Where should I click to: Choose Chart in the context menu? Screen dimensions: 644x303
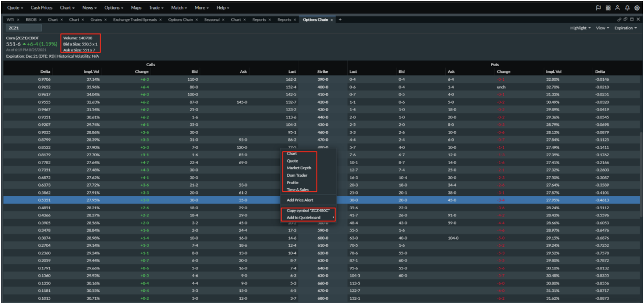(x=292, y=154)
